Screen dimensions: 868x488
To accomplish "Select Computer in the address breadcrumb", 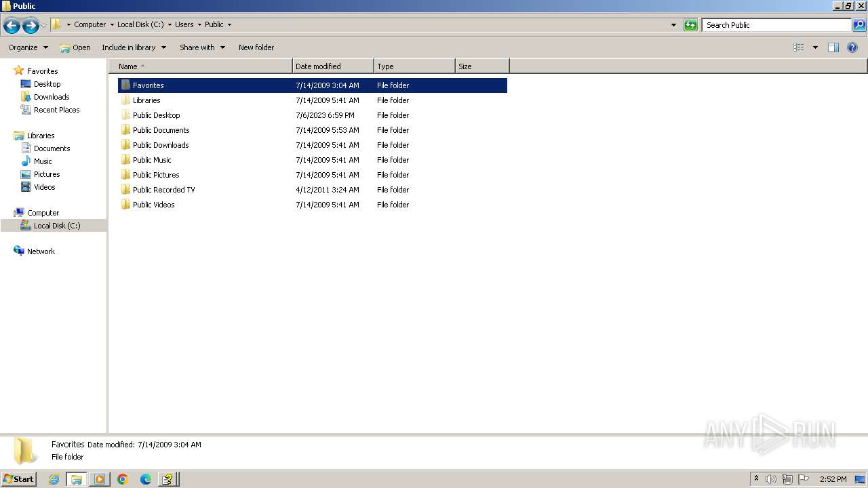I will pos(90,24).
